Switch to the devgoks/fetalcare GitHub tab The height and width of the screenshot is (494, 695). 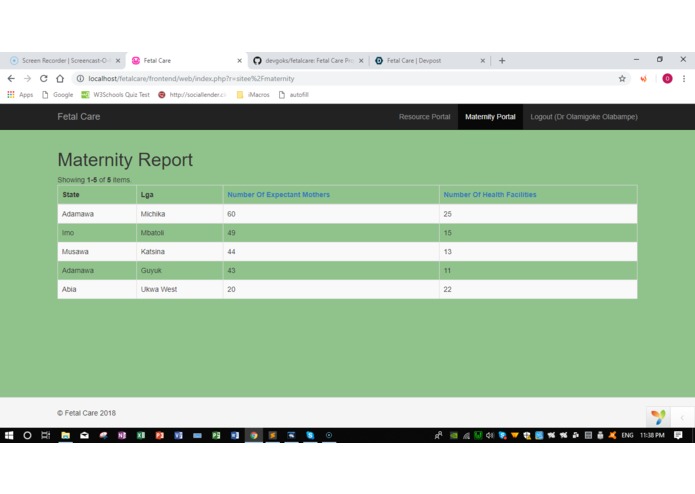tap(308, 60)
